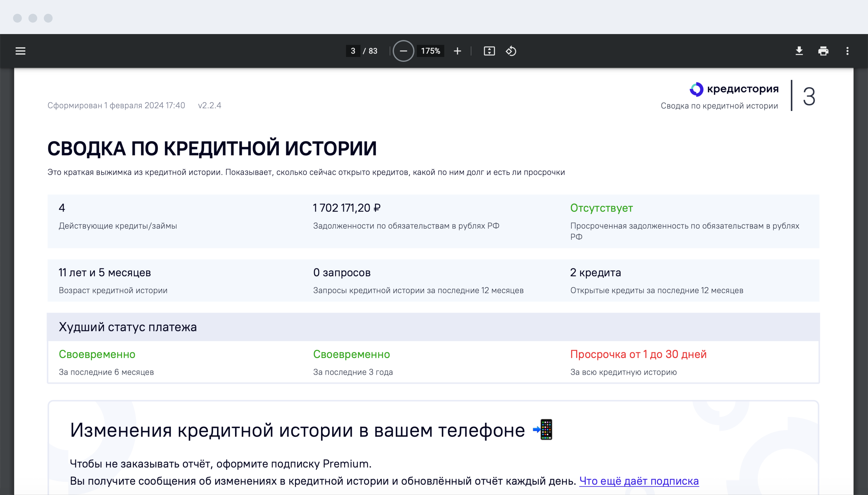Click 'Своевременно' above 'За последние 6 месяцев'
868x495 pixels.
pos(97,354)
